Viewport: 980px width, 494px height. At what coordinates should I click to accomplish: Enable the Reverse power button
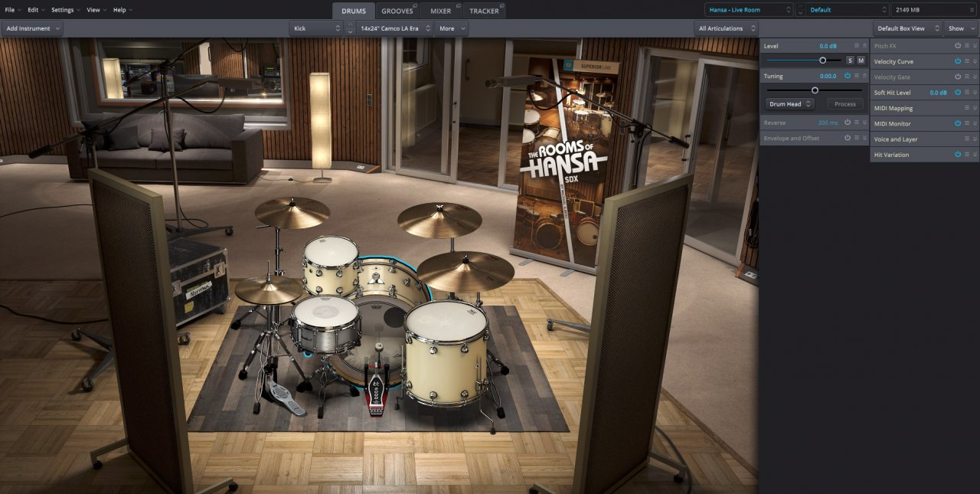[848, 123]
